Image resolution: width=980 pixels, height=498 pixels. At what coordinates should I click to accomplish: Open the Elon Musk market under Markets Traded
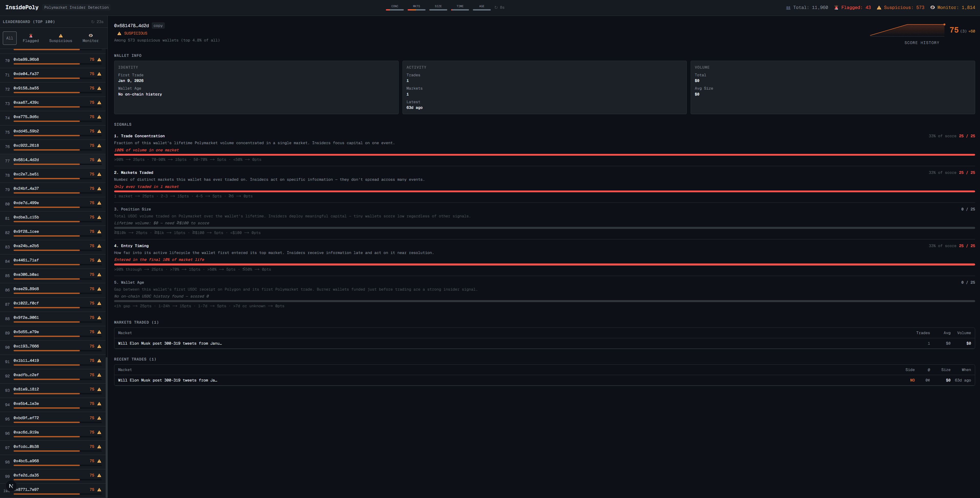(x=170, y=343)
